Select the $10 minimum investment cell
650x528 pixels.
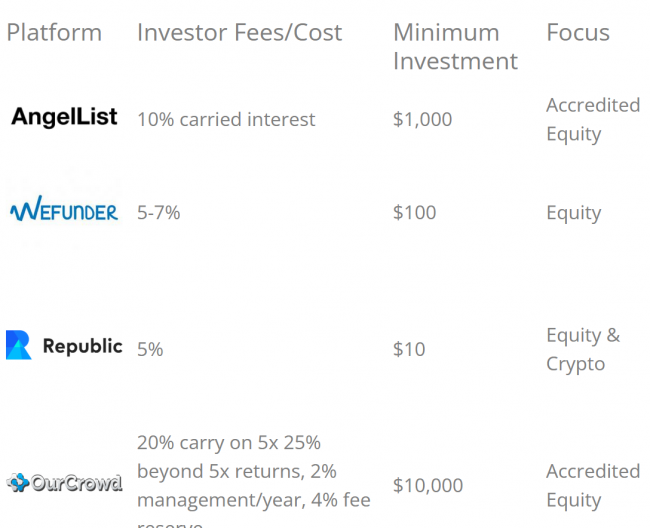point(409,350)
